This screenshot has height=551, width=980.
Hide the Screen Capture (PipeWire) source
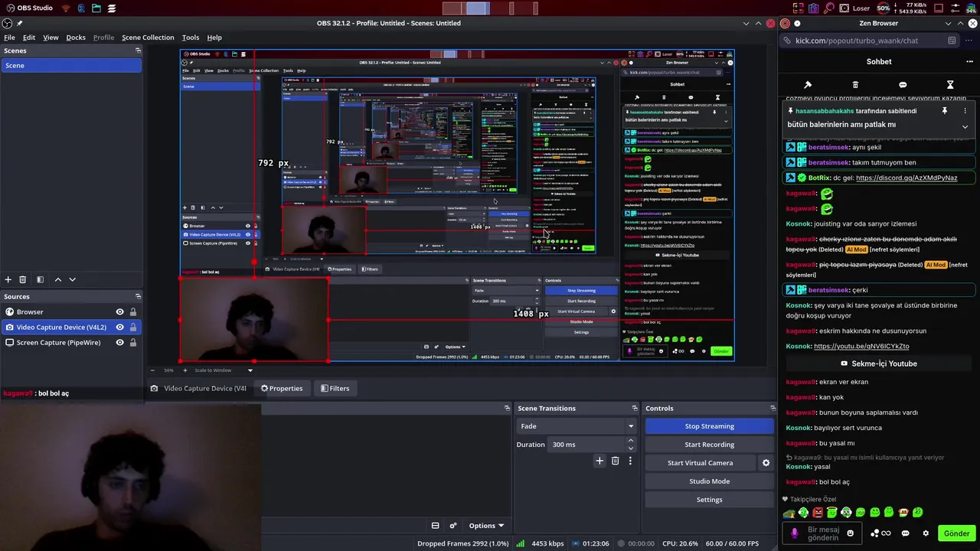[119, 342]
